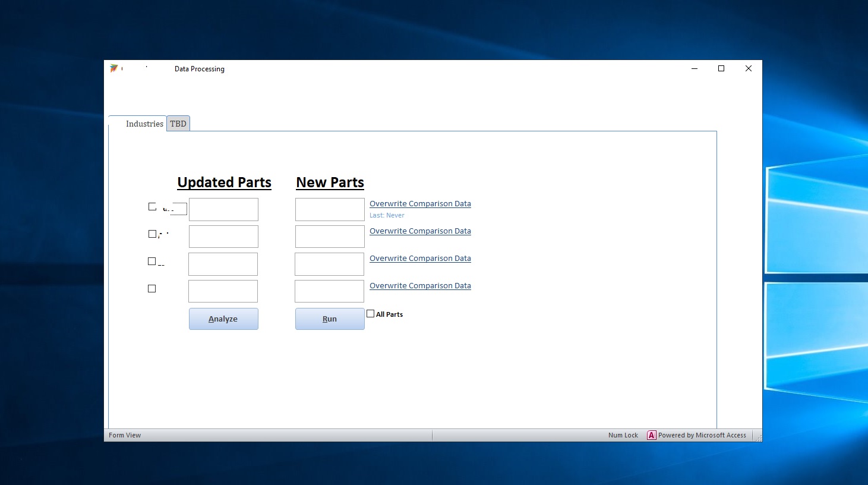868x485 pixels.
Task: Focus the fourth New Parts input box
Action: pos(329,291)
